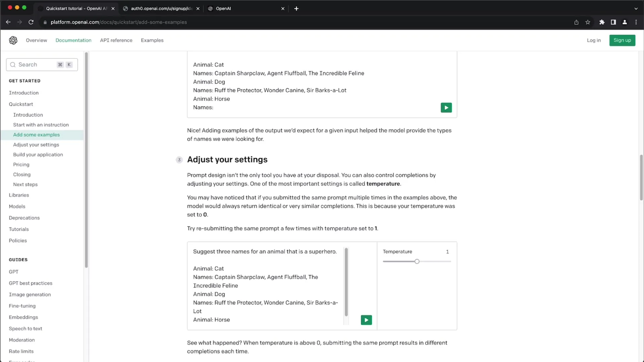Open the GPT guide

pyautogui.click(x=13, y=272)
